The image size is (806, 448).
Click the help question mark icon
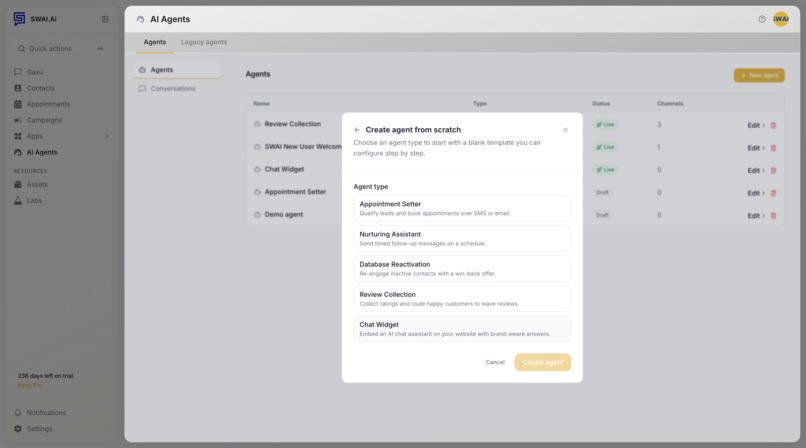point(762,19)
